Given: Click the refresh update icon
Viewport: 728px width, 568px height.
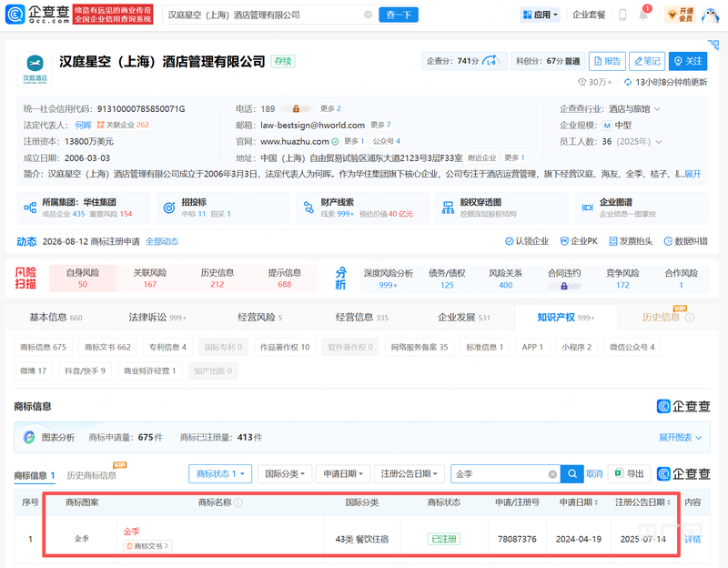Looking at the screenshot, I should point(628,82).
